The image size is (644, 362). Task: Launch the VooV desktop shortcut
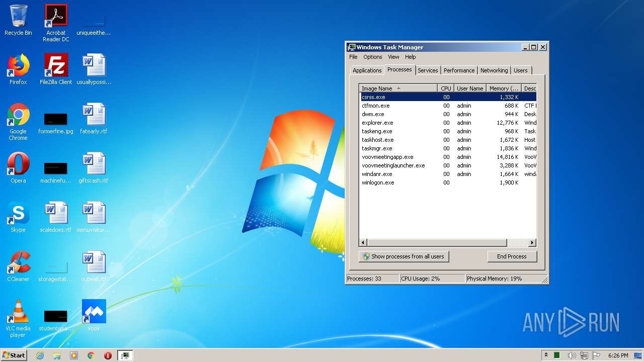[x=94, y=316]
